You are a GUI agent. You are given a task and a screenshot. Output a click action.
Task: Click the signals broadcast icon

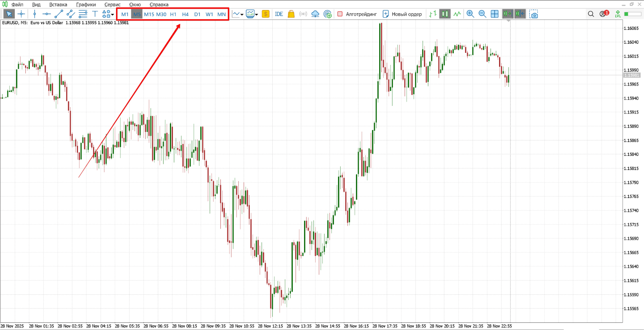pyautogui.click(x=303, y=14)
